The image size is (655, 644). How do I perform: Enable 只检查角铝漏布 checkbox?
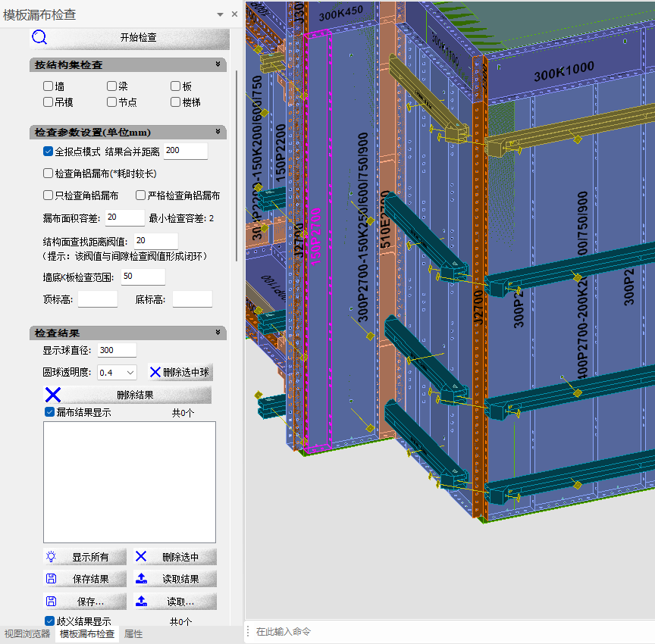[48, 195]
